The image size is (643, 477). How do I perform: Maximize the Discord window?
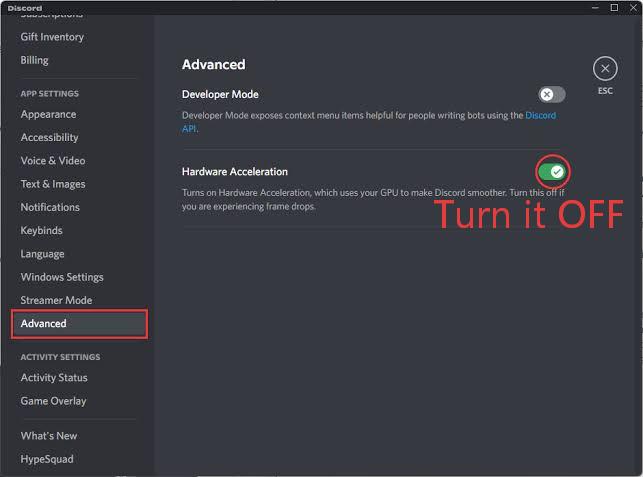pyautogui.click(x=614, y=8)
